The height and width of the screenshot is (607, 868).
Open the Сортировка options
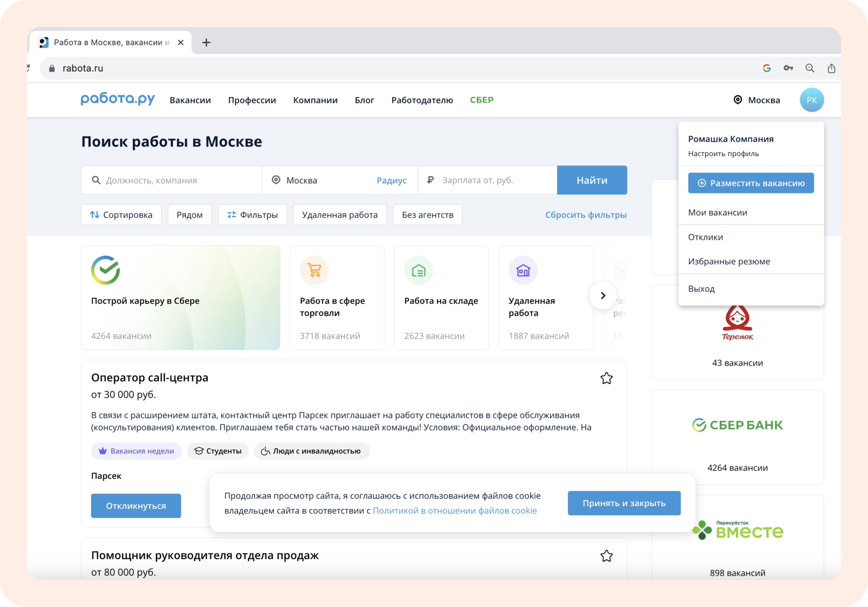[121, 215]
